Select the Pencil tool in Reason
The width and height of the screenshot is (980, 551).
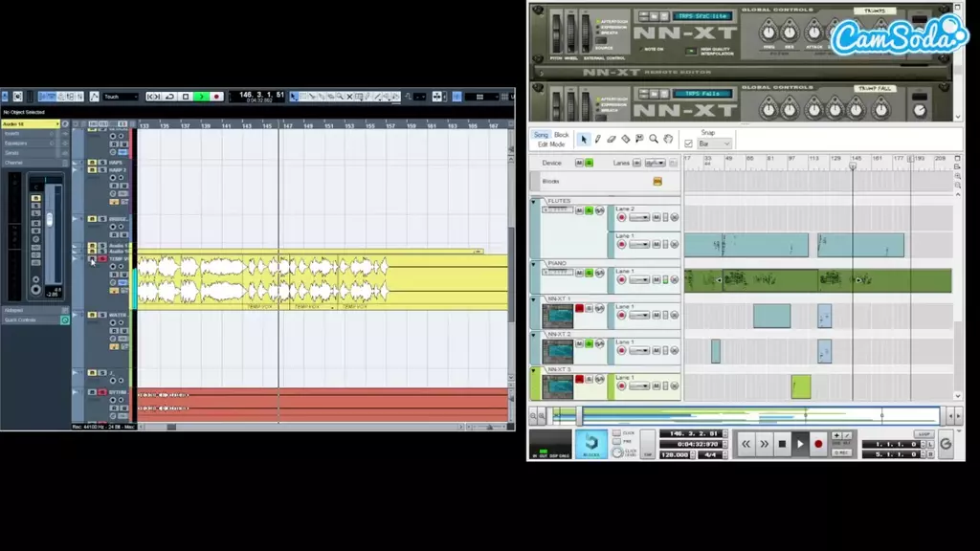click(x=597, y=140)
